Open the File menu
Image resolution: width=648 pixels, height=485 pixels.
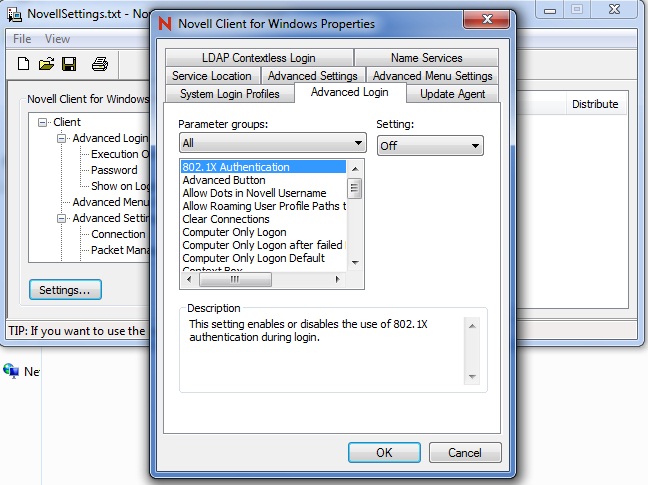(x=22, y=39)
